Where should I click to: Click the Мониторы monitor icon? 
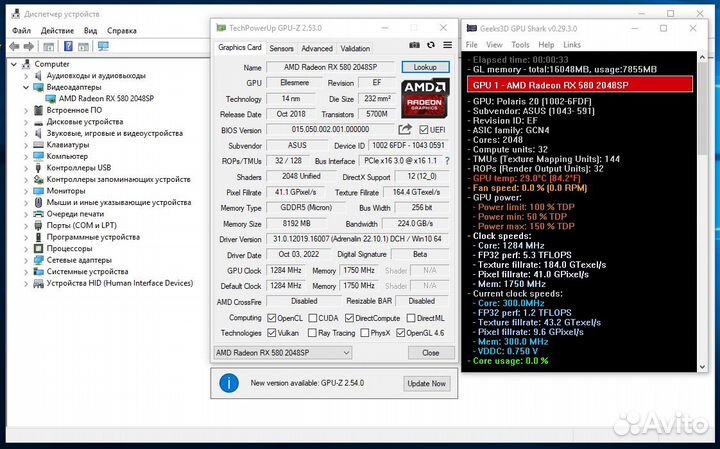[x=39, y=191]
